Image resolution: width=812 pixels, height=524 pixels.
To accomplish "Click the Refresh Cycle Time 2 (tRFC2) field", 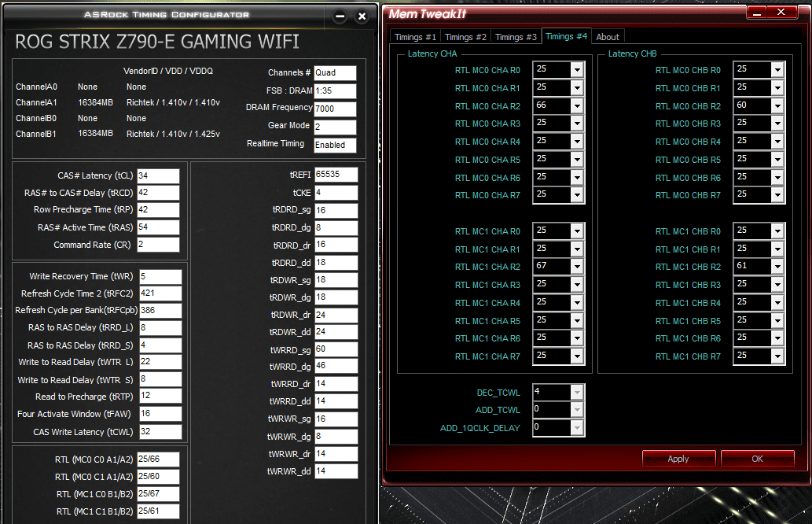I will (x=160, y=293).
